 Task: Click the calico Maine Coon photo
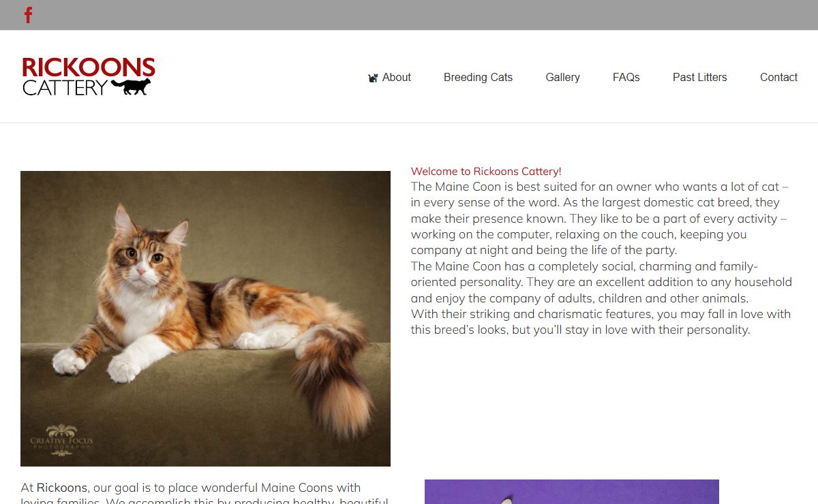point(205,319)
